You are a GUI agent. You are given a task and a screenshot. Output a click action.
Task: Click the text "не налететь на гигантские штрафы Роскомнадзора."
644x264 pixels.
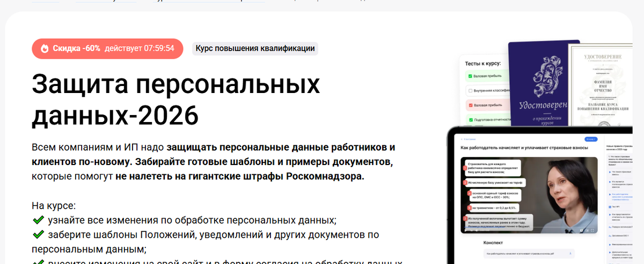point(239,176)
